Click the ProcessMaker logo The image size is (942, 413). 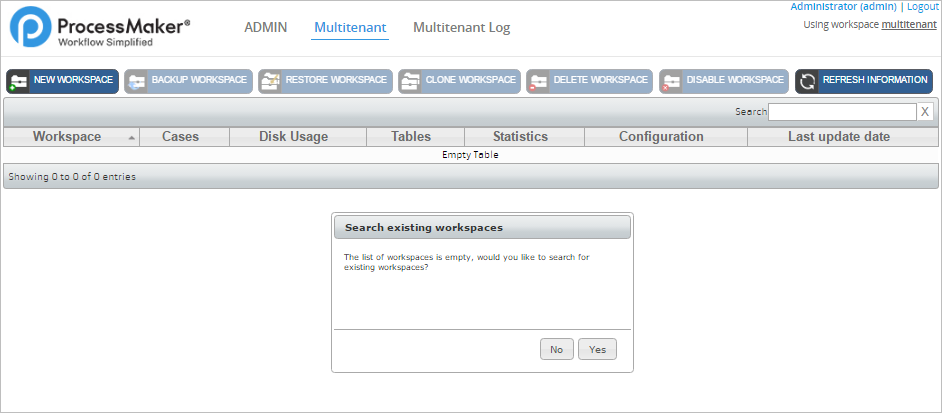click(x=100, y=29)
